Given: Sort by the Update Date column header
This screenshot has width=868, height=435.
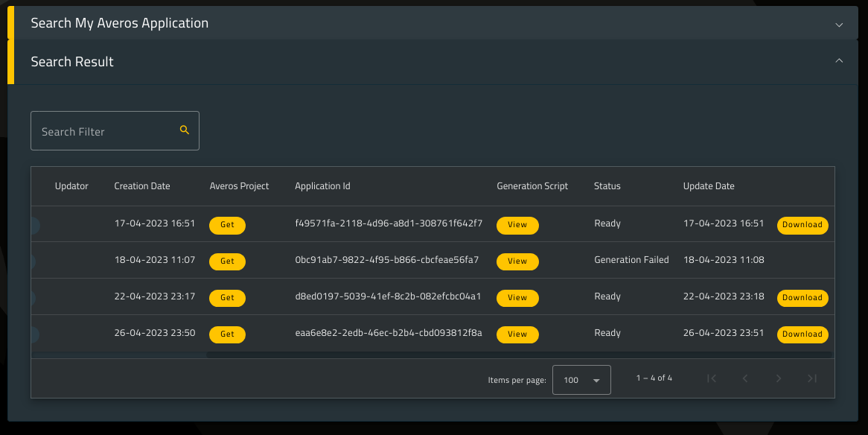Looking at the screenshot, I should point(709,186).
